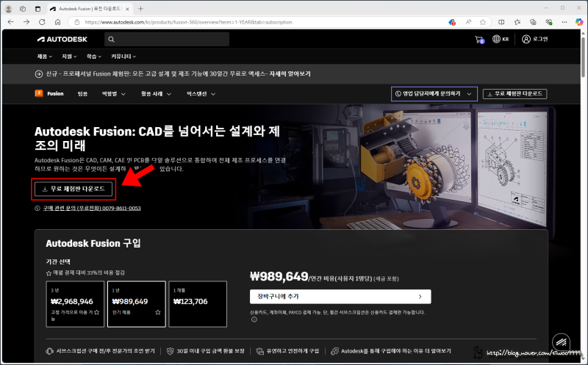This screenshot has width=588, height=365.
Task: Reload the page with refresh icon
Action: (x=42, y=22)
